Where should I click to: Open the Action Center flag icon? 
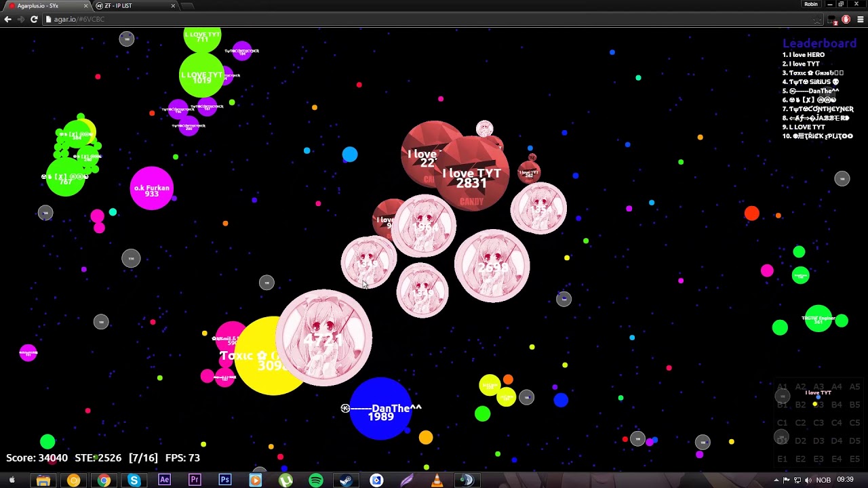point(787,481)
